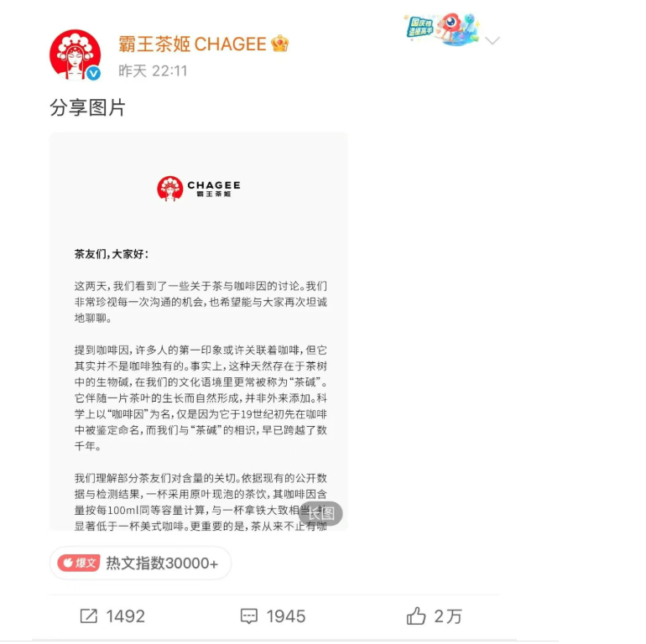Tap the 茶友们,大家好 greeting line
646x644 pixels.
(x=112, y=254)
